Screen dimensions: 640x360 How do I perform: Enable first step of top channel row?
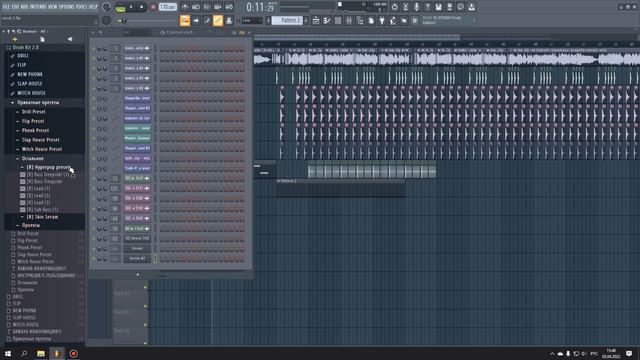[162, 49]
